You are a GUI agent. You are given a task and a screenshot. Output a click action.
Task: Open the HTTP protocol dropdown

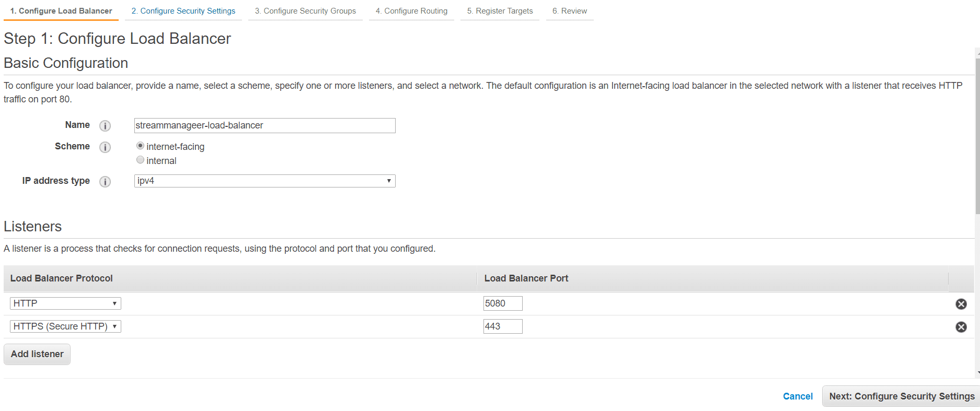[x=65, y=303]
